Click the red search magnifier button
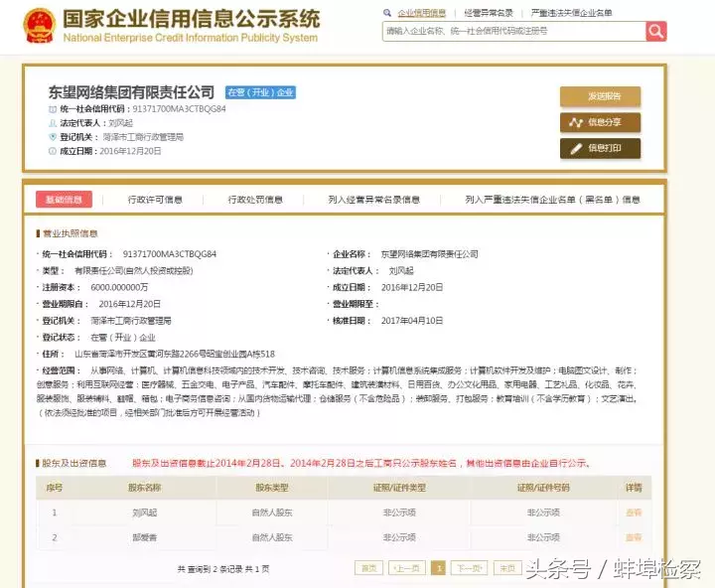This screenshot has height=588, width=715. 655,31
